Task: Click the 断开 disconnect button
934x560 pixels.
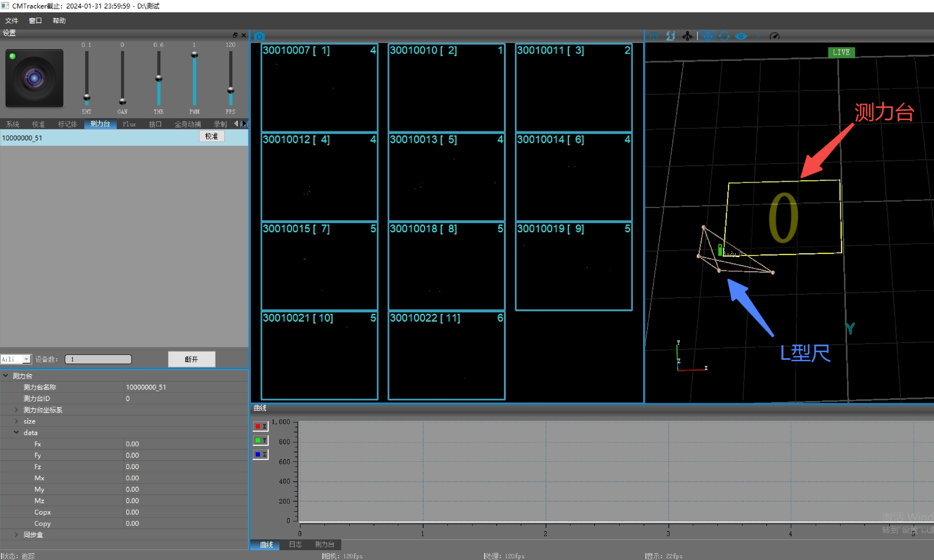Action: [x=191, y=359]
